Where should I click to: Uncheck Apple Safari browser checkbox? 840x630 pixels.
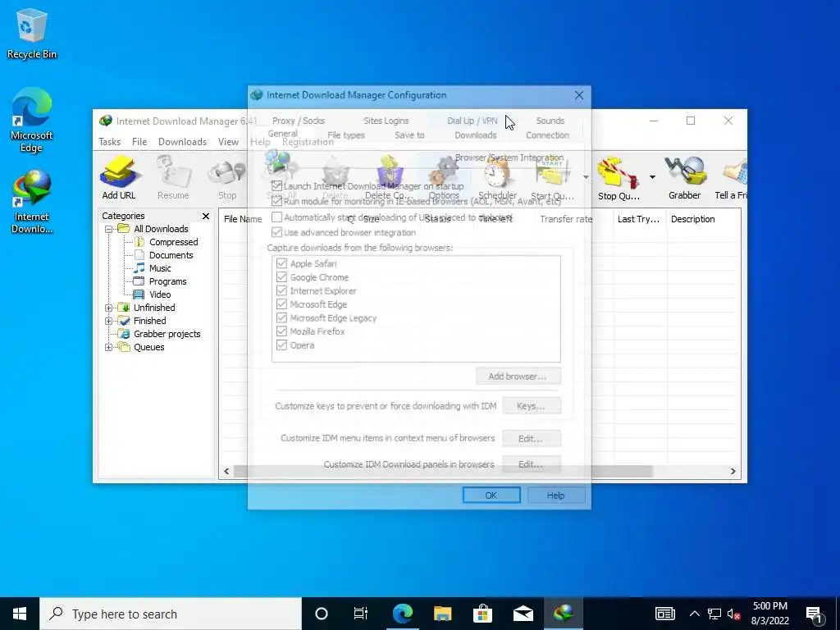coord(282,263)
